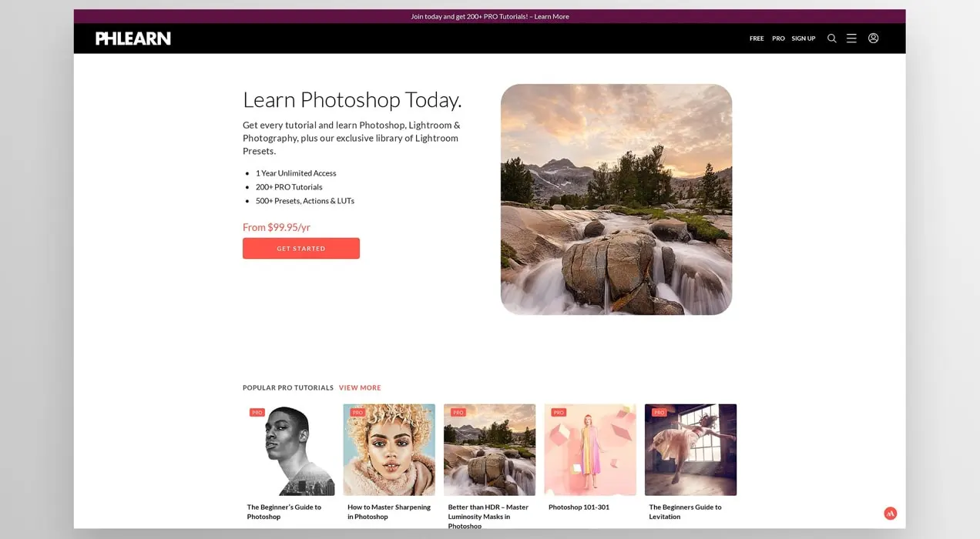Select the curly blonde hair portrait thumbnail
The image size is (980, 539).
pyautogui.click(x=389, y=450)
